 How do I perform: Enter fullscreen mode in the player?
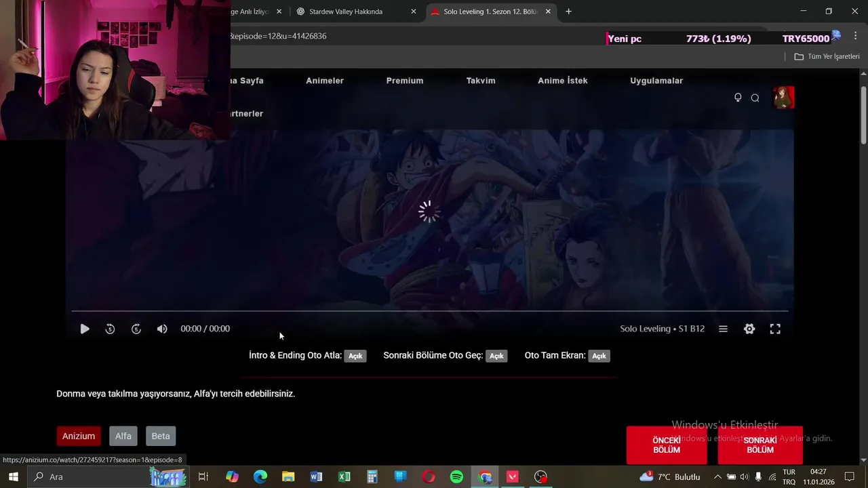[x=775, y=329]
